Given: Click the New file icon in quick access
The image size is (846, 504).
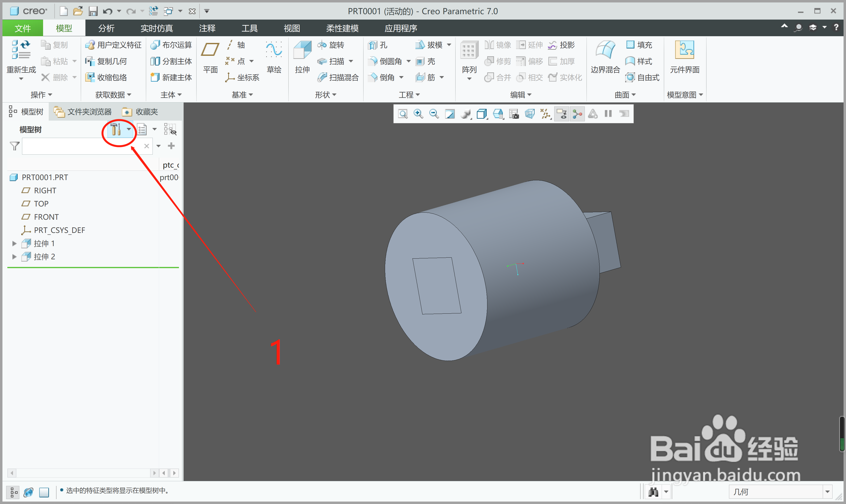Looking at the screenshot, I should (x=64, y=11).
